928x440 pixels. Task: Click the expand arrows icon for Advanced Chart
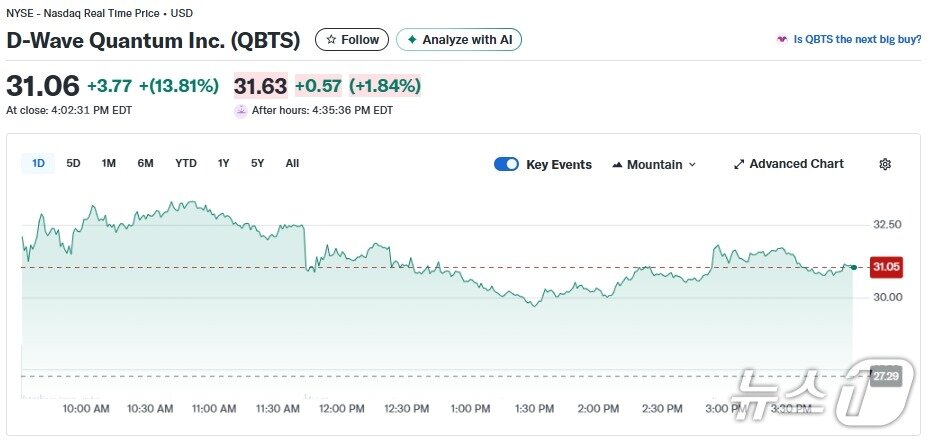pos(739,164)
